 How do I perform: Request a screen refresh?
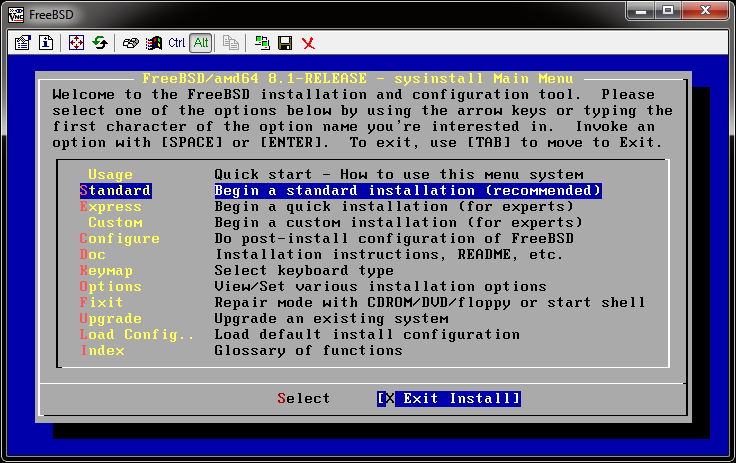[x=100, y=43]
